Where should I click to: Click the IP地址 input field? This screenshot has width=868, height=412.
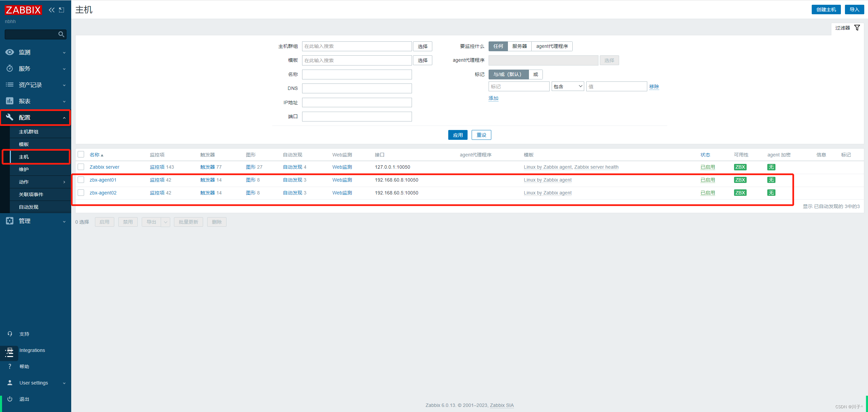[357, 102]
